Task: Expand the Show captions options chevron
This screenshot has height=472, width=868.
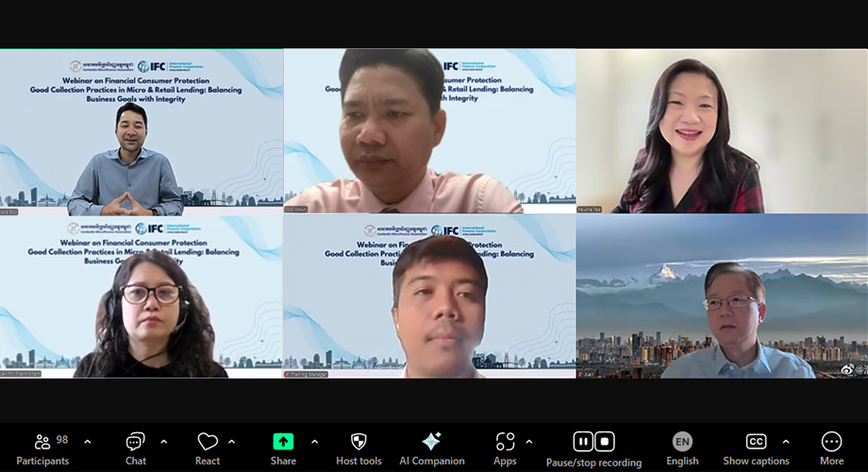Action: 786,441
